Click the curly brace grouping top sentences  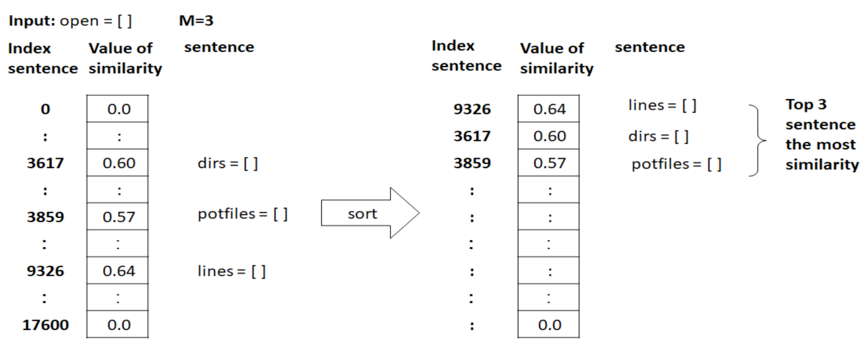(757, 140)
